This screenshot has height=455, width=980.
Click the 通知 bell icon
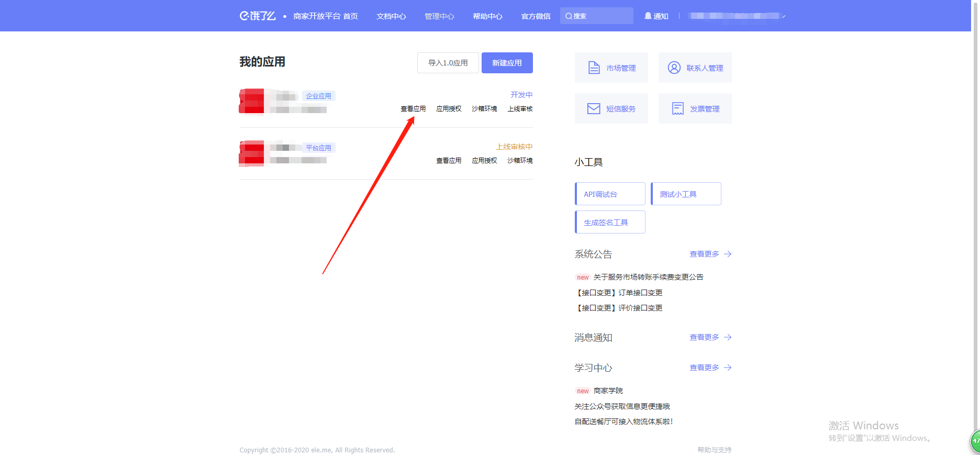(648, 16)
